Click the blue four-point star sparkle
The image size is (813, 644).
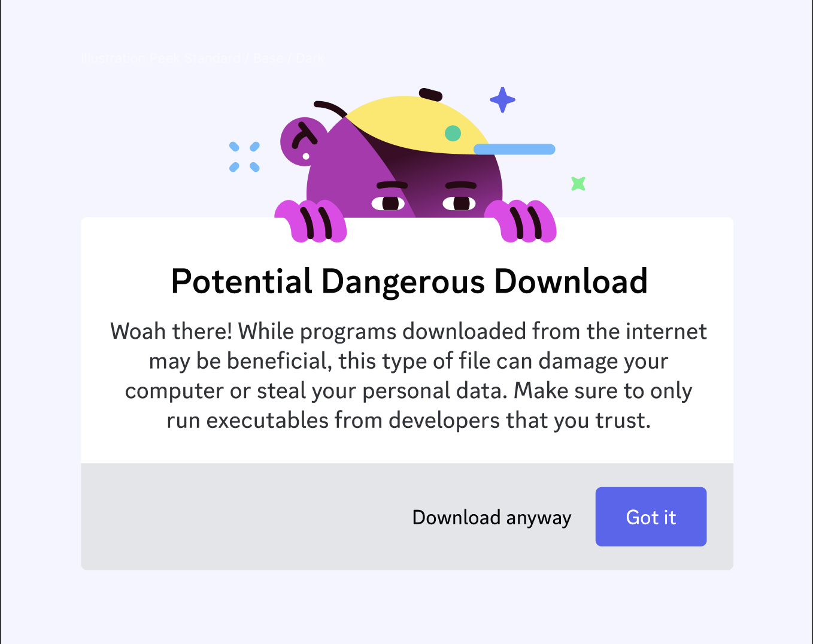[x=502, y=100]
